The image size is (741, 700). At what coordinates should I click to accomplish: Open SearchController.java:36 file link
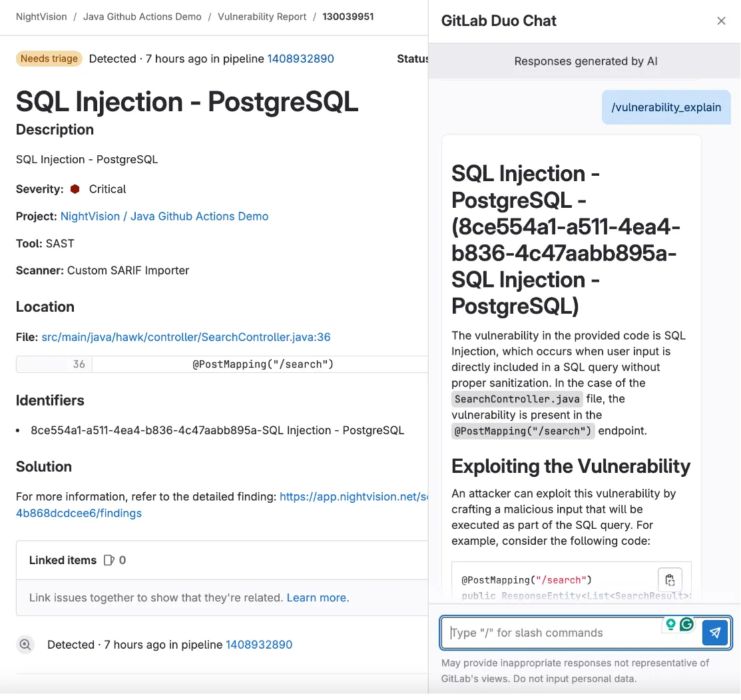[186, 337]
